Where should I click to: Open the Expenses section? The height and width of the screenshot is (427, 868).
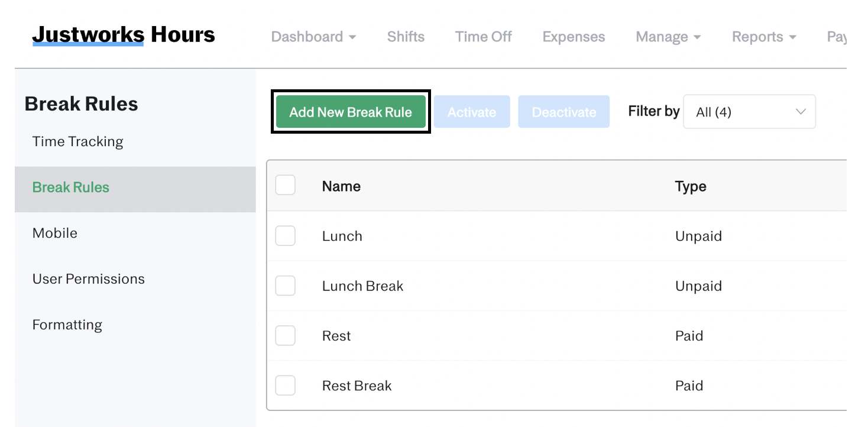pos(573,37)
